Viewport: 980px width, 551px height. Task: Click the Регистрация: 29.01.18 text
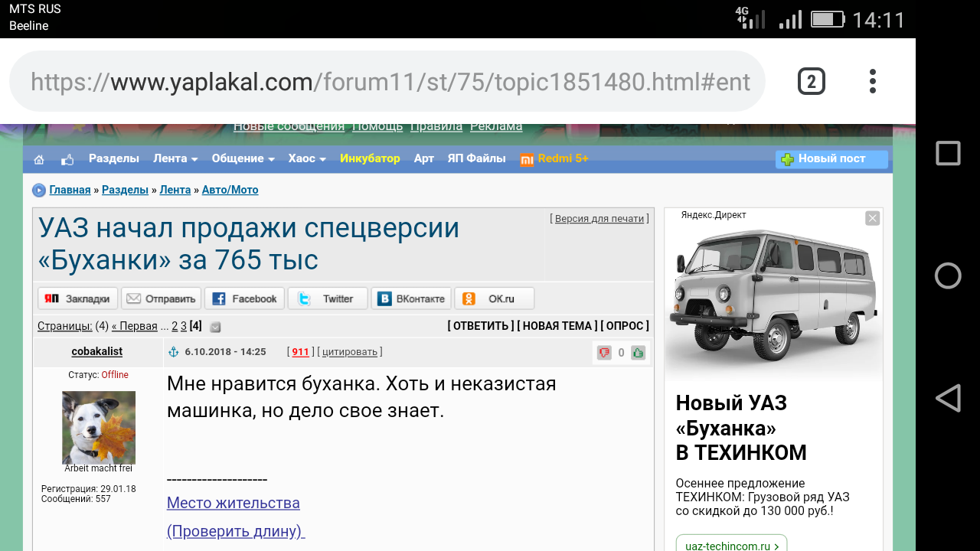pos(89,489)
